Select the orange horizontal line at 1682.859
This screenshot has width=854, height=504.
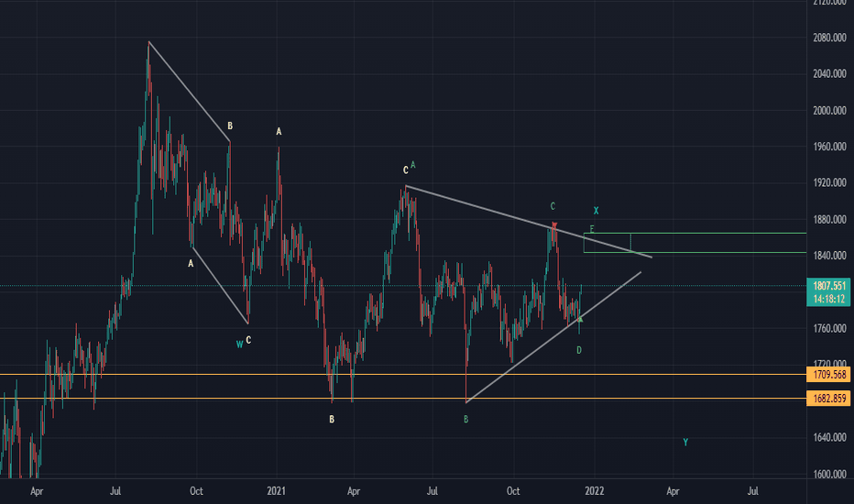(x=403, y=399)
